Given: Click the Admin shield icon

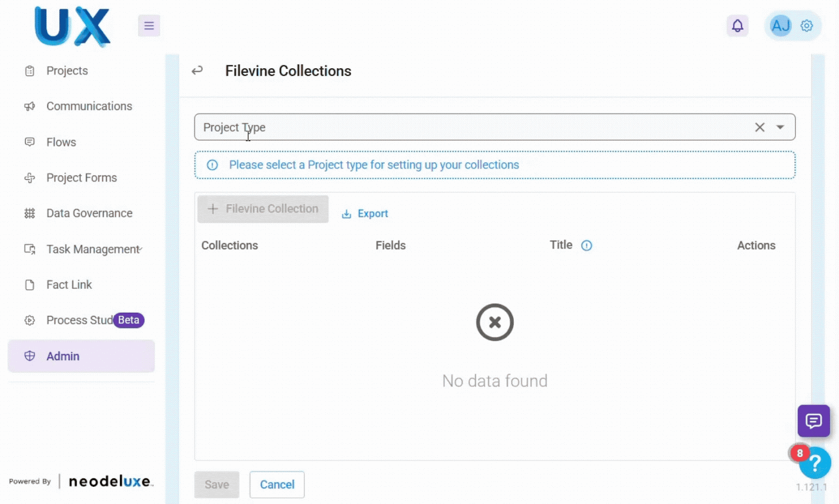Looking at the screenshot, I should 30,356.
